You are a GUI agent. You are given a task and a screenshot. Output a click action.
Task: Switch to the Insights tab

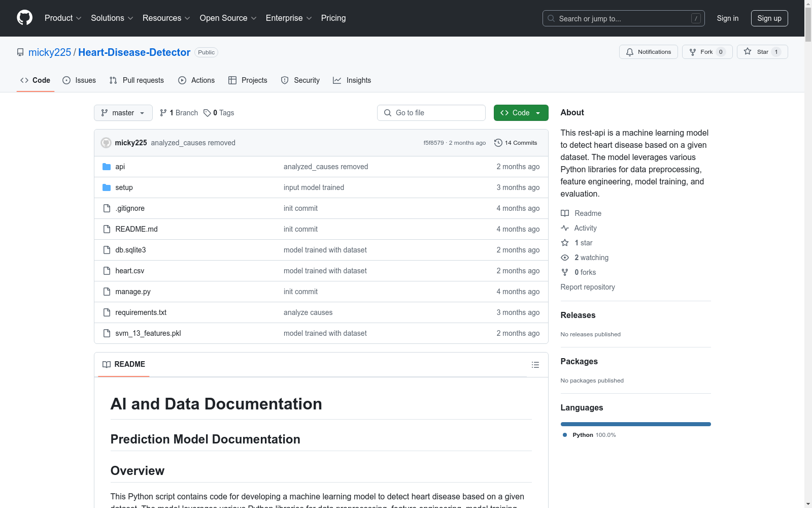352,80
